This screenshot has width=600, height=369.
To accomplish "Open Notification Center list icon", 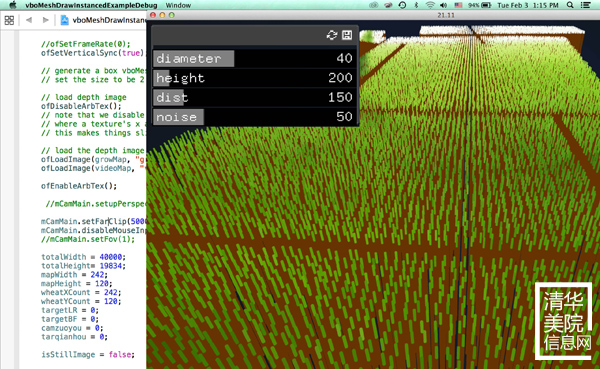I will pos(585,5).
